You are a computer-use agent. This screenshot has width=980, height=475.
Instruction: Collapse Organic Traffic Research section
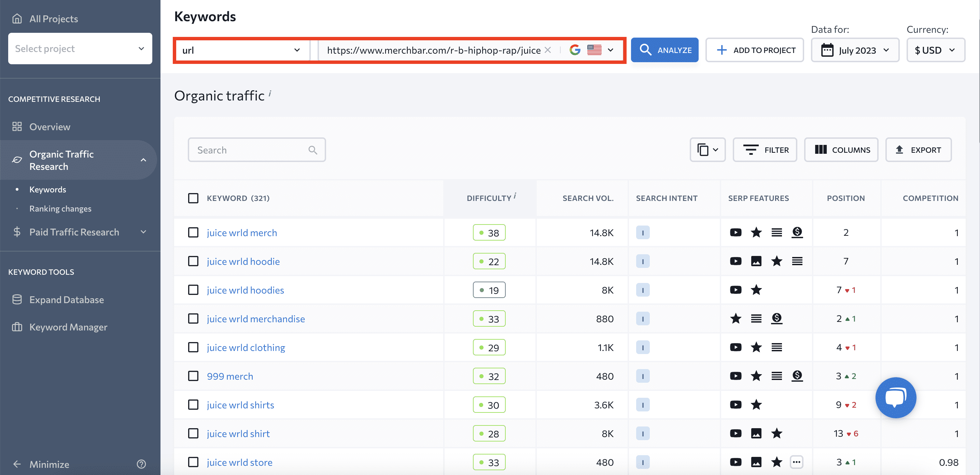pos(143,160)
